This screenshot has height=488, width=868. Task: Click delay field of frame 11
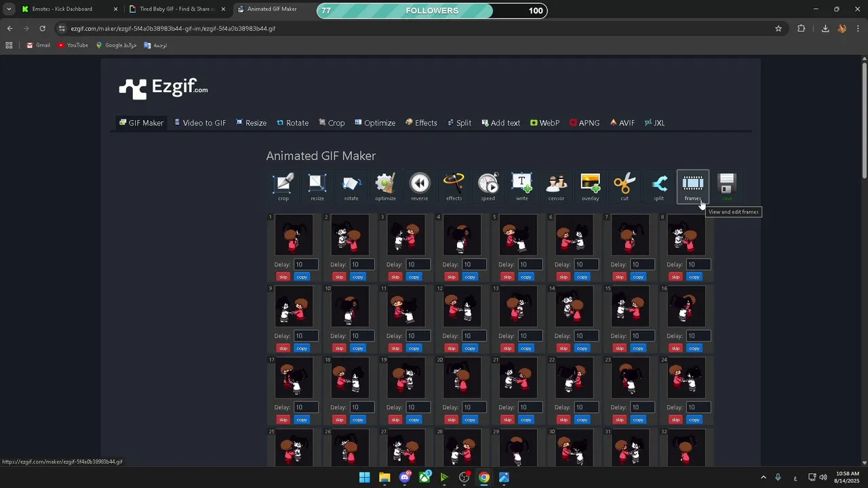tap(418, 335)
